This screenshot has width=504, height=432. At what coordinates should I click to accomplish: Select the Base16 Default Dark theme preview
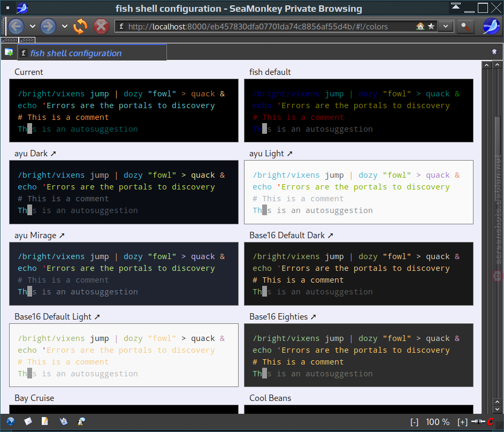tap(358, 274)
